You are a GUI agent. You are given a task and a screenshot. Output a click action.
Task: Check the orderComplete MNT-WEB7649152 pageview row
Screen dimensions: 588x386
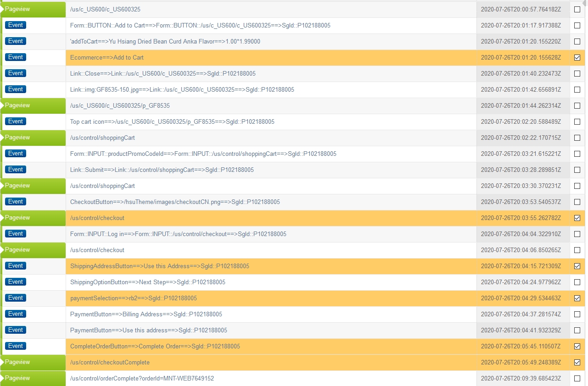click(x=577, y=379)
